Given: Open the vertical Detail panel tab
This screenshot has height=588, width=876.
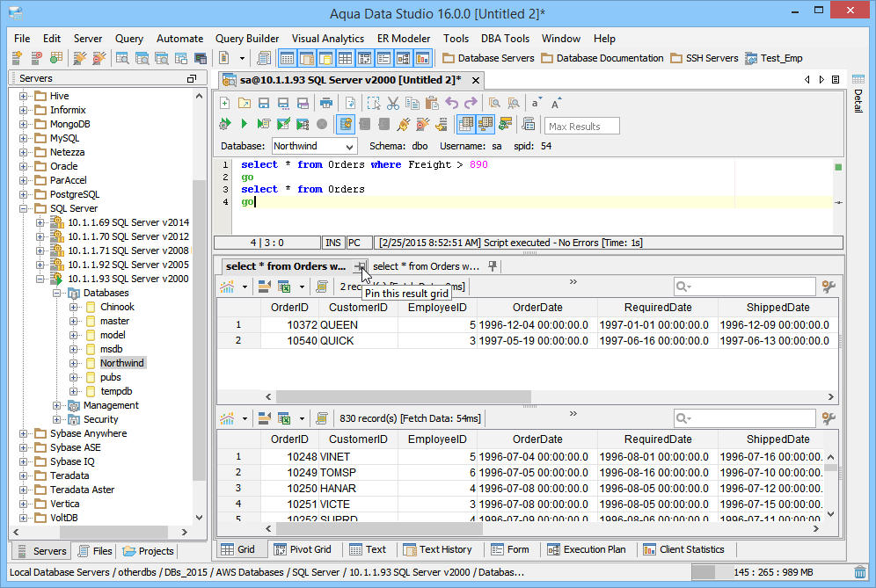Looking at the screenshot, I should point(858,94).
